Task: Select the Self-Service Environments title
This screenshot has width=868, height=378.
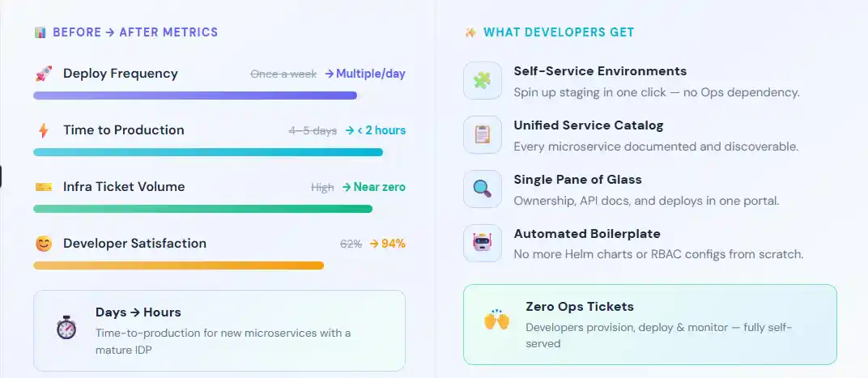Action: [x=600, y=71]
